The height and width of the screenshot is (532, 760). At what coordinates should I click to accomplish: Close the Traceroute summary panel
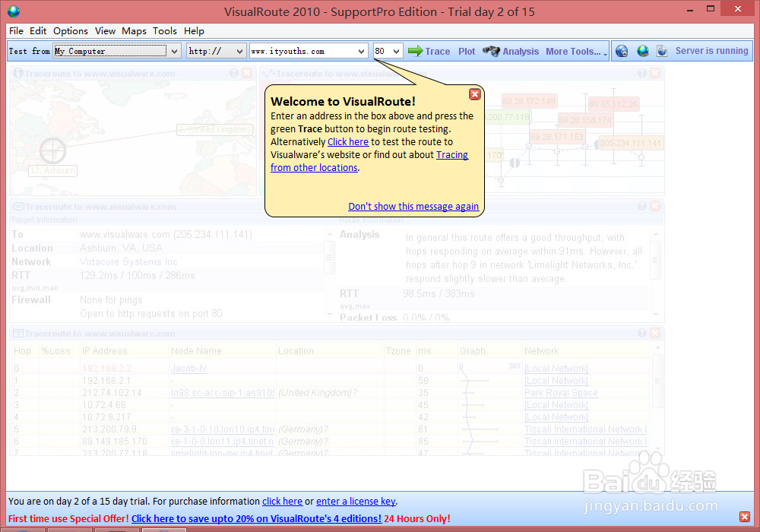tap(655, 206)
